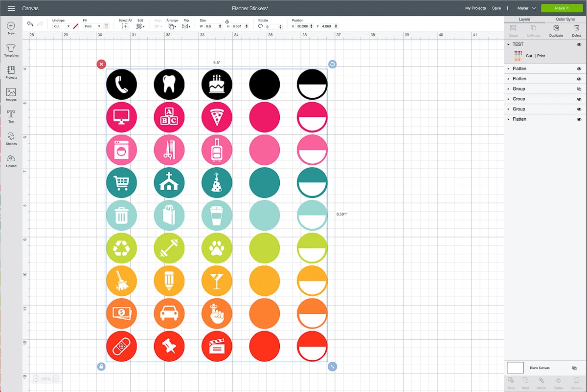Click the Undo arrow
The height and width of the screenshot is (392, 587).
pos(30,24)
